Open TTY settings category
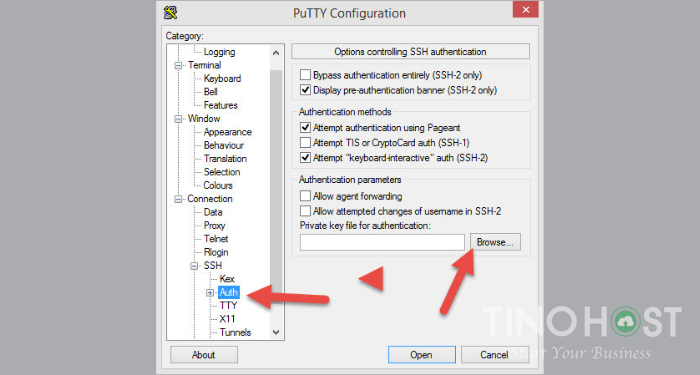Screen dimensions: 700x375 [x=228, y=306]
